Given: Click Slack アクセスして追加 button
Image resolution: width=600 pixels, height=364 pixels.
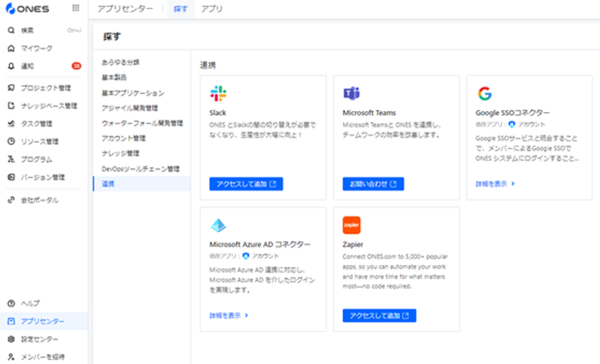Looking at the screenshot, I should 246,184.
